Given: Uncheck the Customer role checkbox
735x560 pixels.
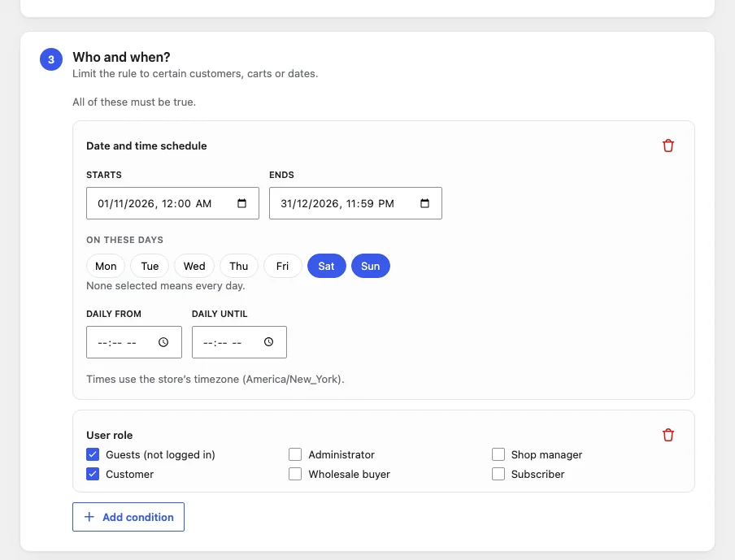Looking at the screenshot, I should [x=93, y=474].
